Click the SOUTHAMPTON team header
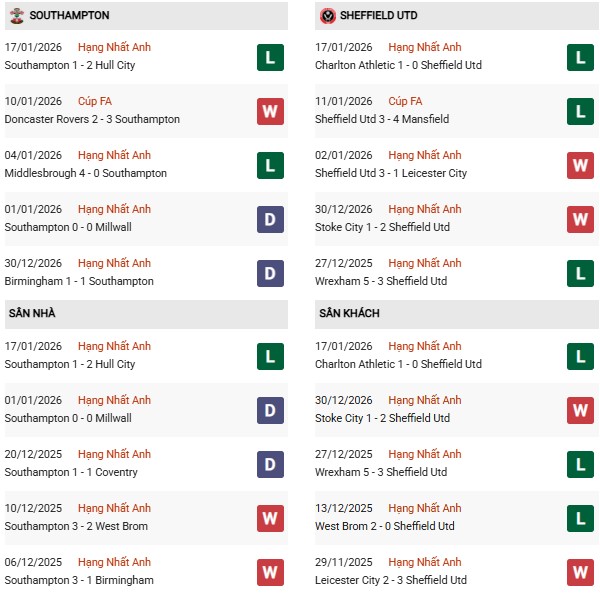 (x=70, y=16)
